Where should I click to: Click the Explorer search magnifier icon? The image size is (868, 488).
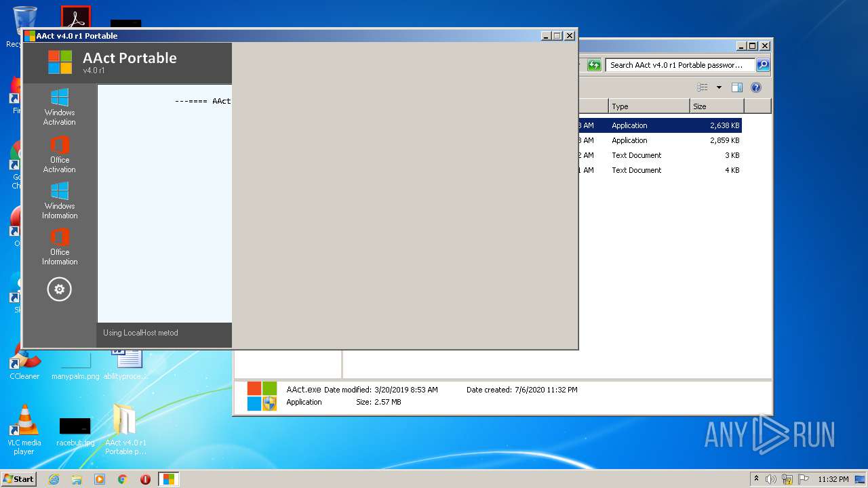tap(763, 65)
